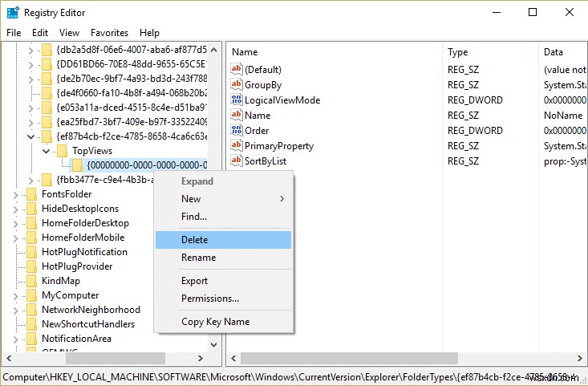Expand the {ea25fbd7-3bf7-409e key
Screen dimensions: 588x386
point(30,122)
